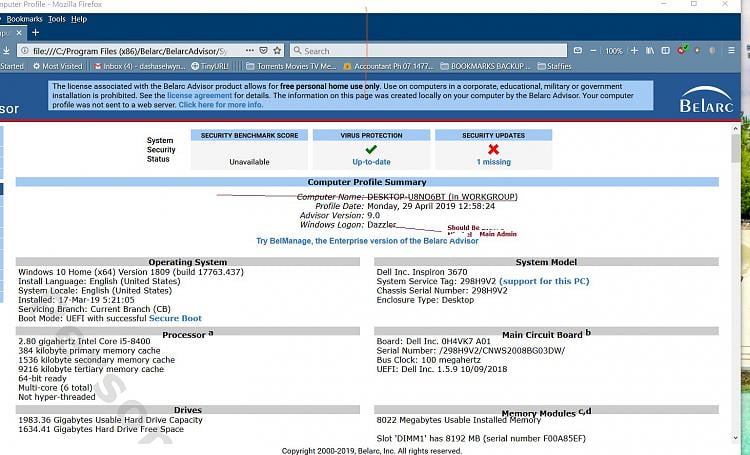
Task: Click 'Multi-core (6 total)' text
Action: click(55, 388)
